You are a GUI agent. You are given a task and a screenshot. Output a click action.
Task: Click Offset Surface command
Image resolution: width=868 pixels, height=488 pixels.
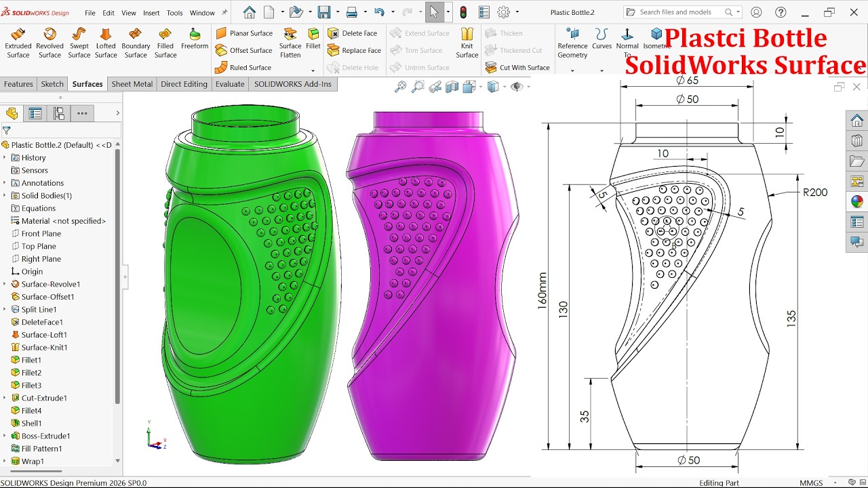[x=244, y=50]
